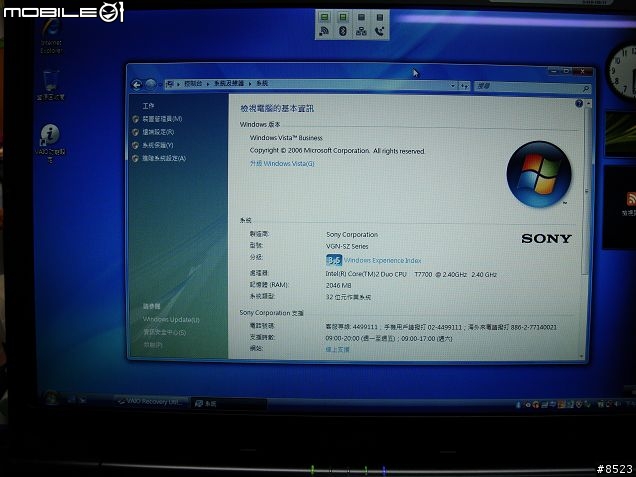Click the computer icon in address bar

coord(170,84)
